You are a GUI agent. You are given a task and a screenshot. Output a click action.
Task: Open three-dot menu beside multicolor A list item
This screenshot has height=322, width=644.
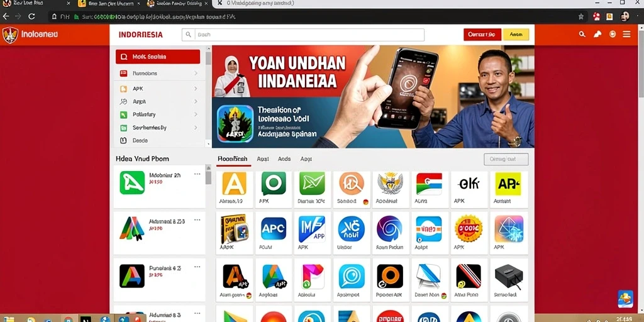pyautogui.click(x=197, y=219)
